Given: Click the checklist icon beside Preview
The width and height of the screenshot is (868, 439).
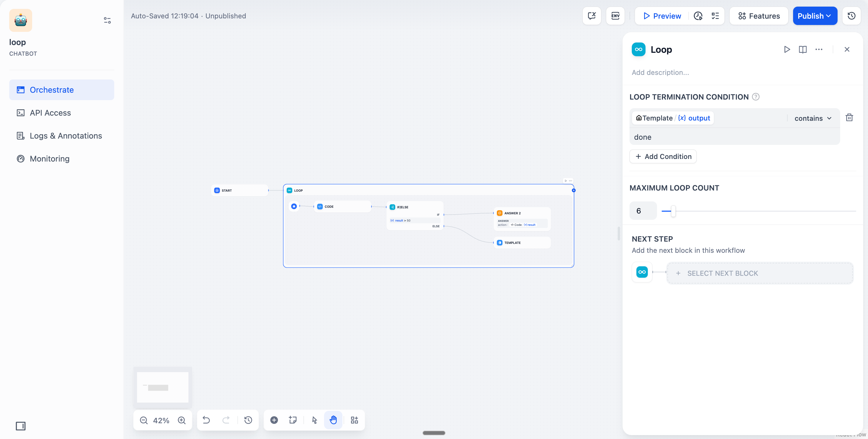Looking at the screenshot, I should point(715,16).
